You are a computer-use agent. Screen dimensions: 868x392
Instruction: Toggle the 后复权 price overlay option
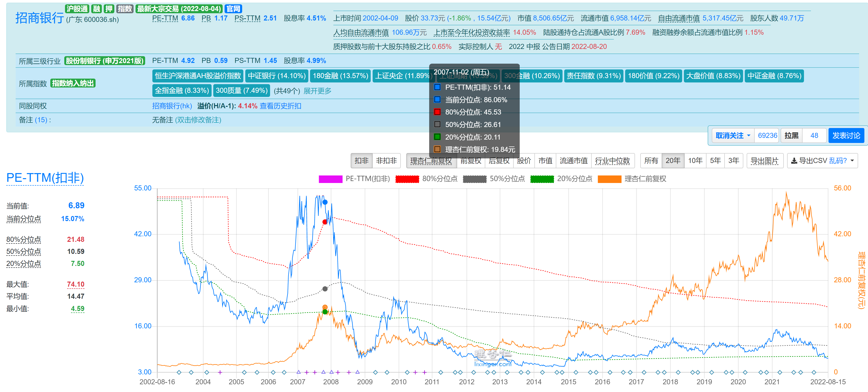pyautogui.click(x=499, y=161)
